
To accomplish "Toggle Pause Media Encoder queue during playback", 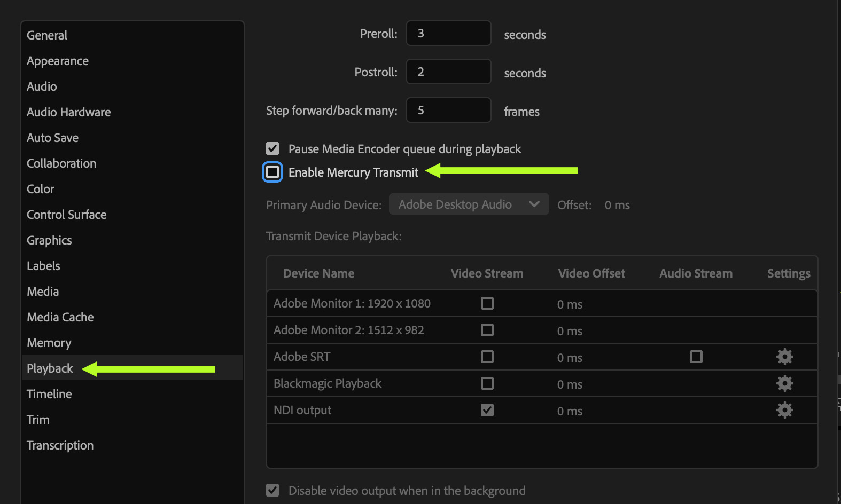I will (272, 148).
